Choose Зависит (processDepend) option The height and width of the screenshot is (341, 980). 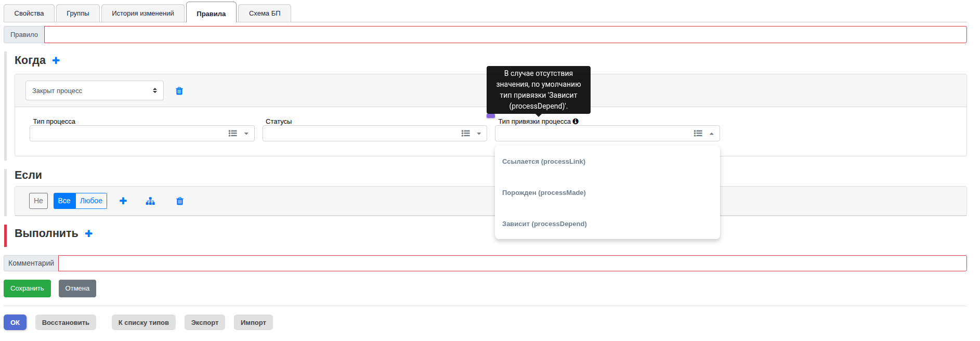(607, 224)
